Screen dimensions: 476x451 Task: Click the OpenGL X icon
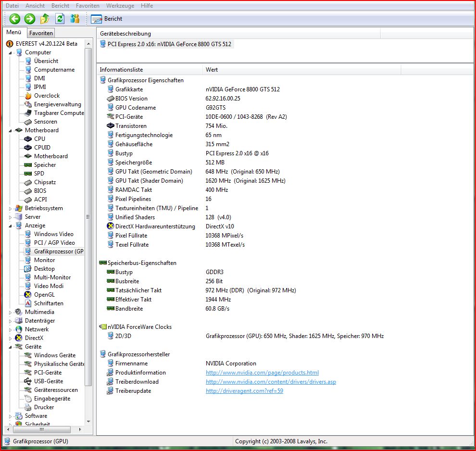[28, 295]
